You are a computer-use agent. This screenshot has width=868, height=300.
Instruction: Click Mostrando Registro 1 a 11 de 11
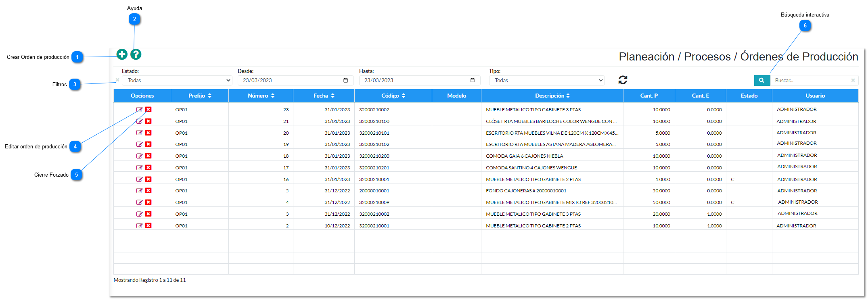click(x=150, y=280)
